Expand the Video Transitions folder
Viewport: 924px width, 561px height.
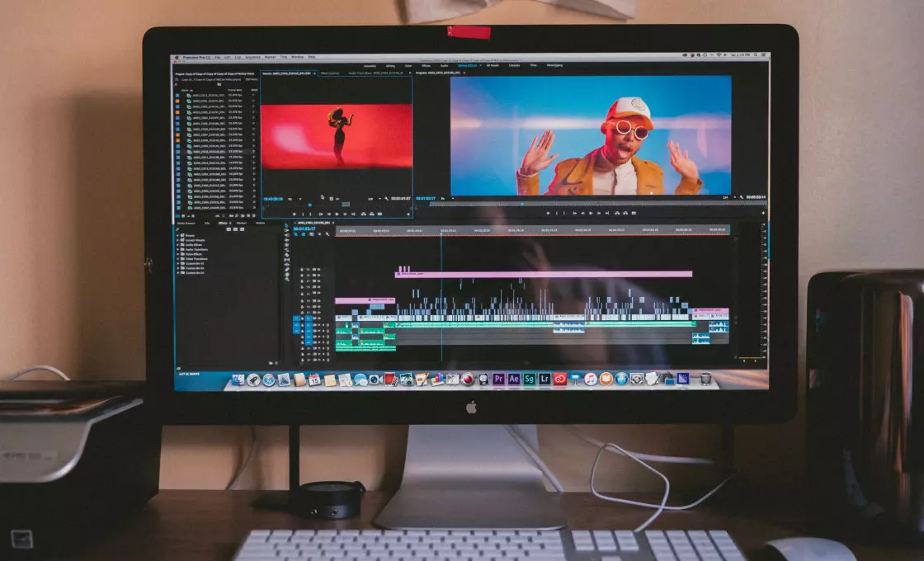[x=178, y=259]
